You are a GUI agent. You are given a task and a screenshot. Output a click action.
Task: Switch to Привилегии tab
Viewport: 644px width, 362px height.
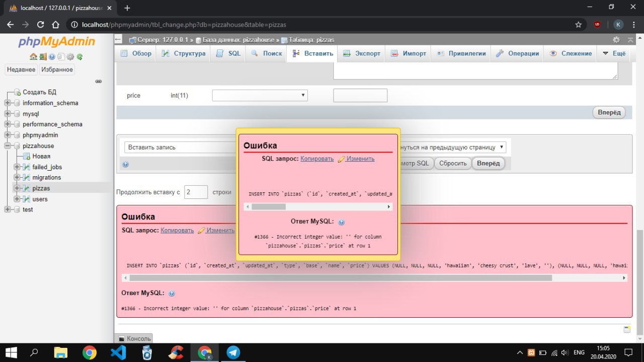click(461, 53)
